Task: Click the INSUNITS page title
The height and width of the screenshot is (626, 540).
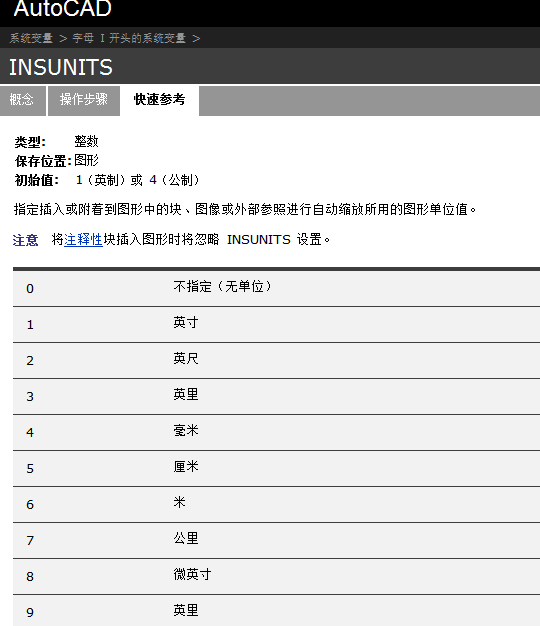Action: click(x=61, y=67)
